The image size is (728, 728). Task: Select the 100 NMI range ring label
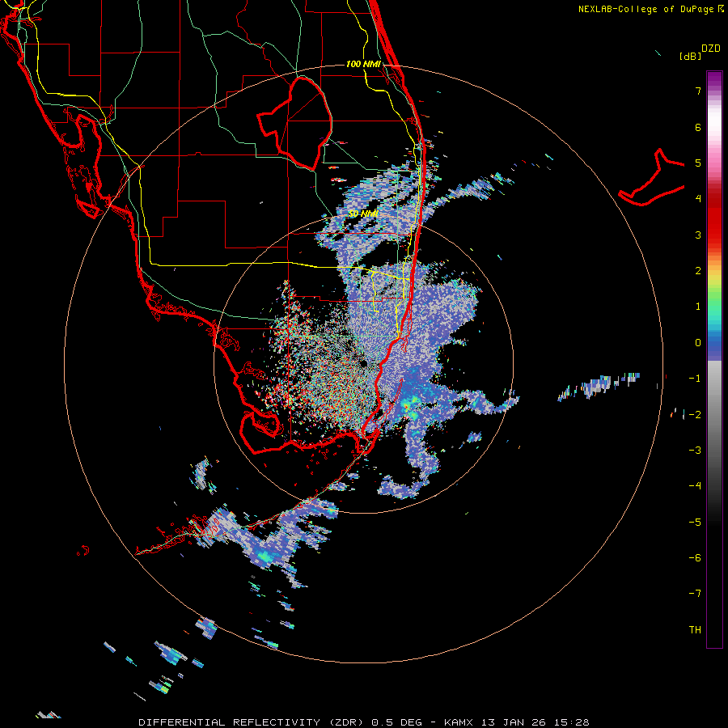click(x=363, y=64)
